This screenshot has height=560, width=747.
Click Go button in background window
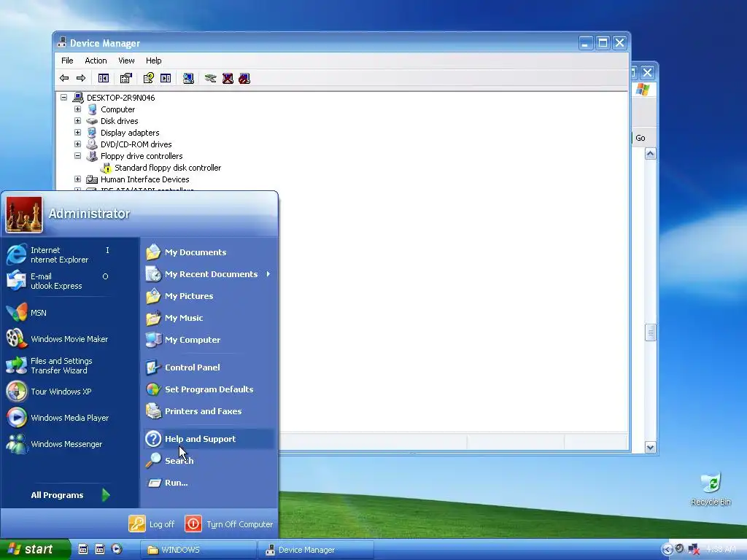click(640, 138)
